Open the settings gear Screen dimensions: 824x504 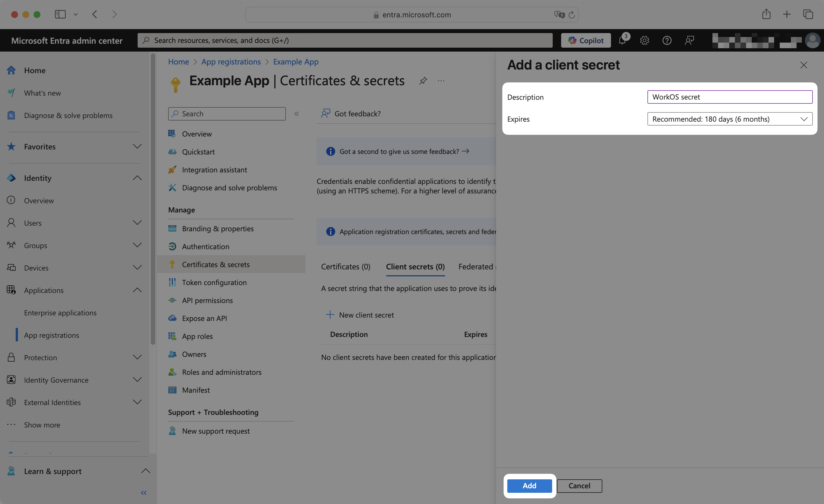tap(644, 40)
